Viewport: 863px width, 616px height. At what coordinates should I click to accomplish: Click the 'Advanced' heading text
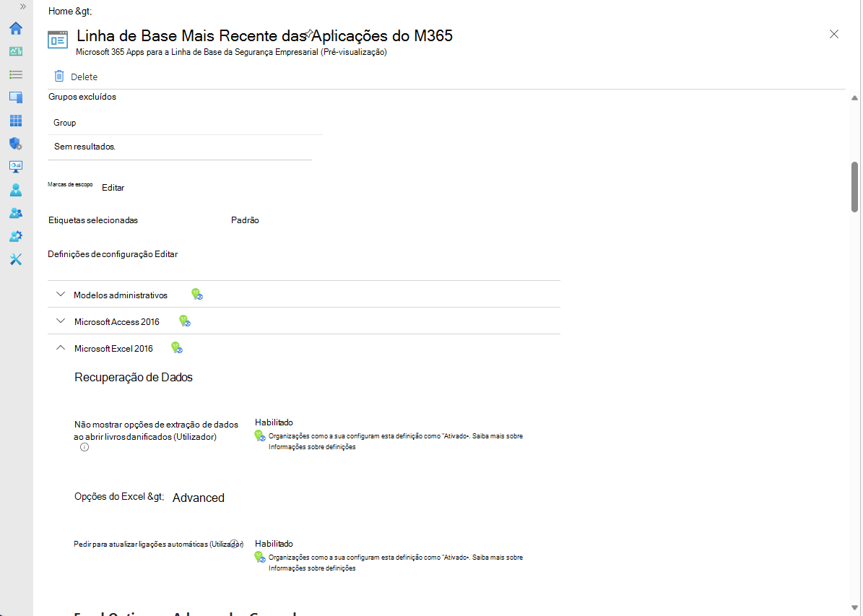tap(199, 498)
